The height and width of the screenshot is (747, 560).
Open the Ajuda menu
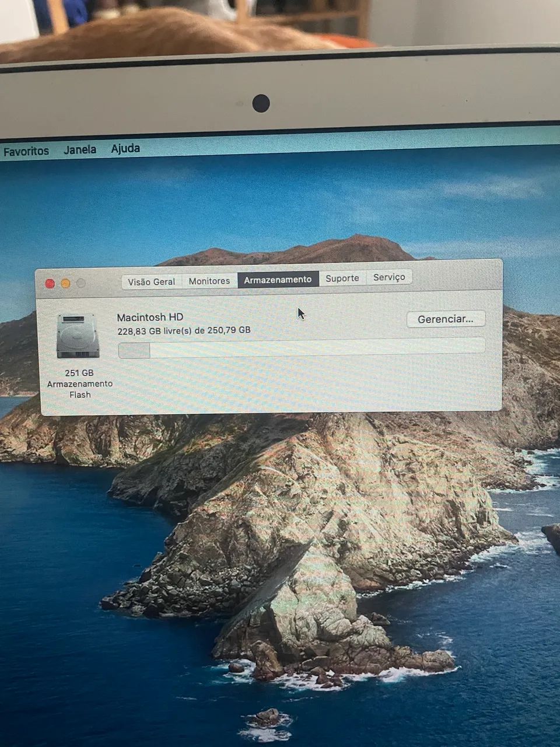[x=125, y=149]
